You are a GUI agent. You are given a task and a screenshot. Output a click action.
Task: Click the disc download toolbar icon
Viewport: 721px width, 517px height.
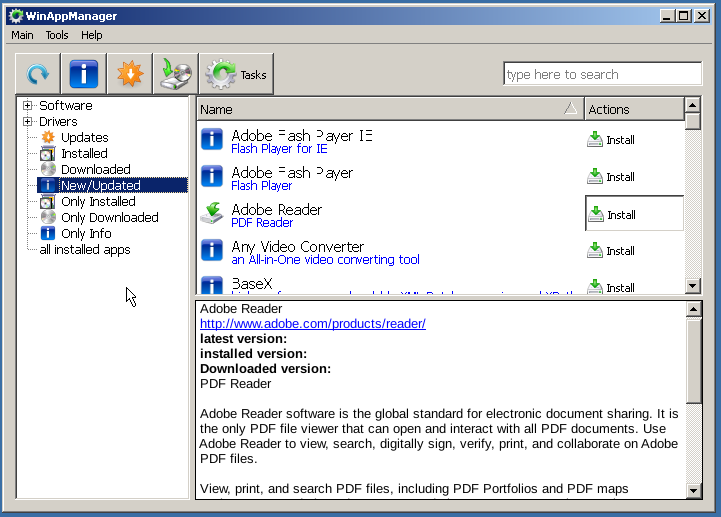pyautogui.click(x=176, y=74)
